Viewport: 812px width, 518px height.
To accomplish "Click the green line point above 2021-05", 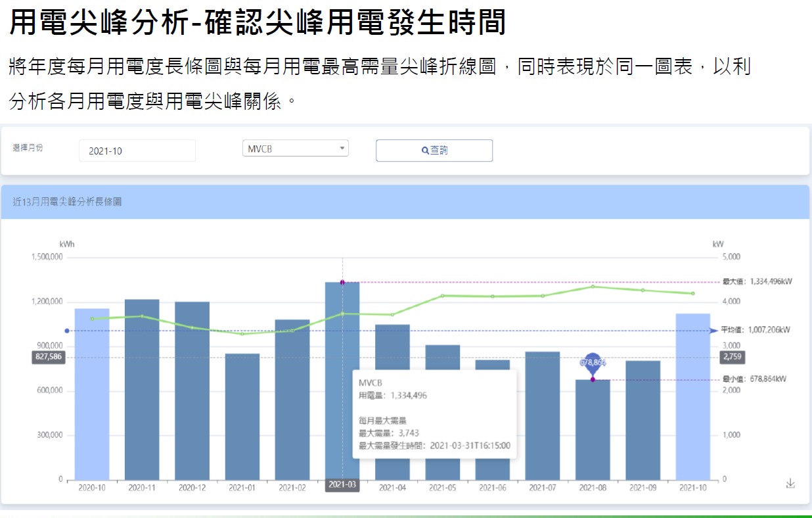I will (443, 296).
